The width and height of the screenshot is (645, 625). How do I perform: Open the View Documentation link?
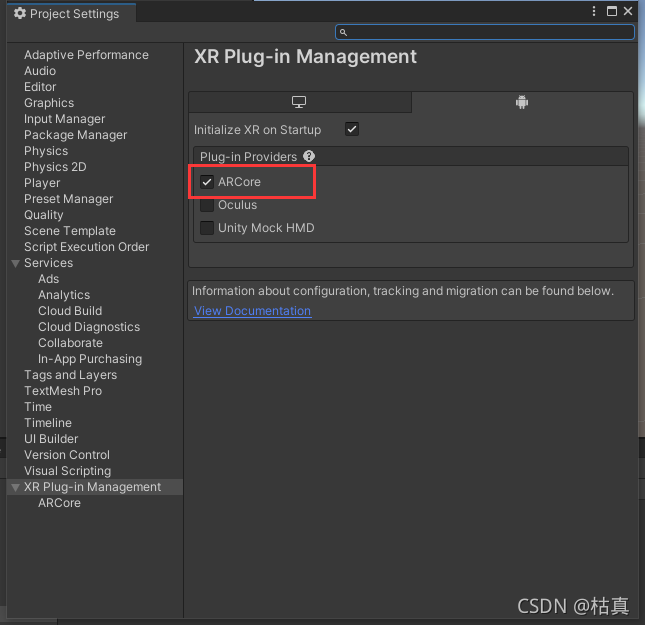click(252, 311)
